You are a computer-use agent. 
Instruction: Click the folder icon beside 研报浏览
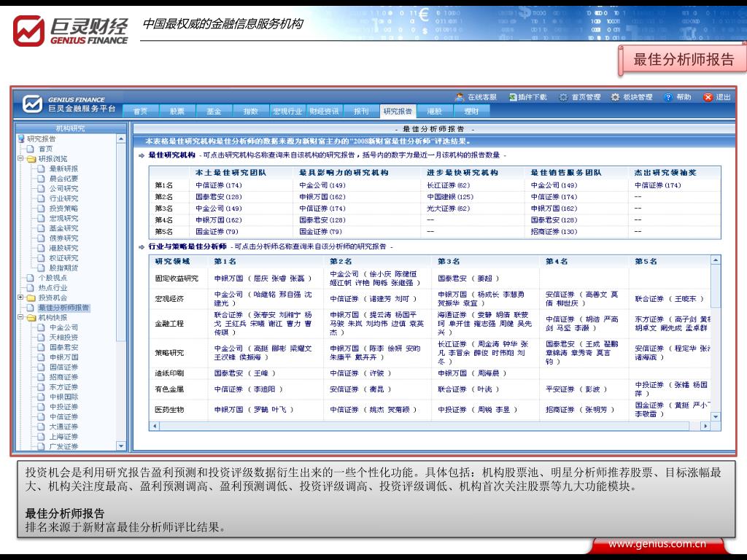tap(31, 158)
